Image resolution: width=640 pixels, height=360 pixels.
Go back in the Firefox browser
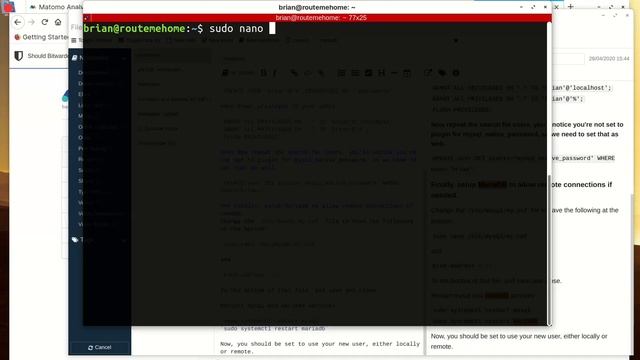click(x=18, y=22)
